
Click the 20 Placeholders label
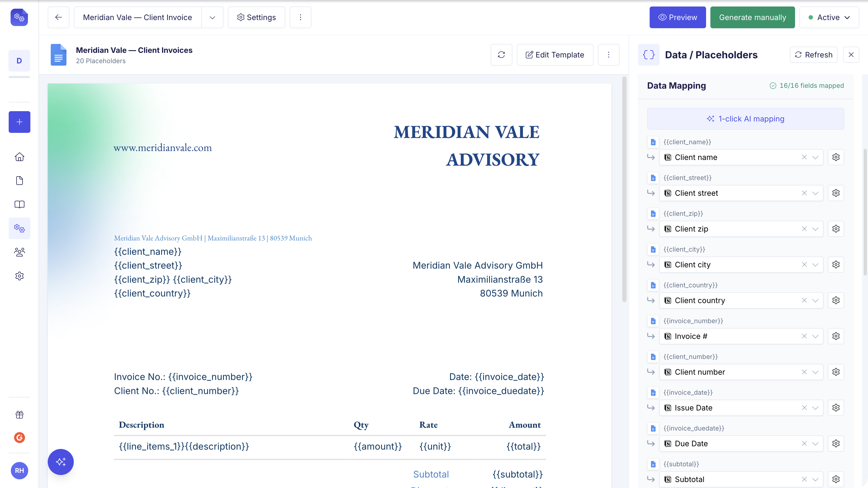101,61
